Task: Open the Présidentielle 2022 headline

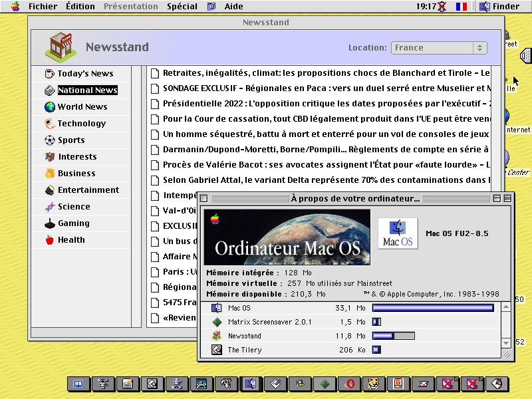Action: point(326,104)
